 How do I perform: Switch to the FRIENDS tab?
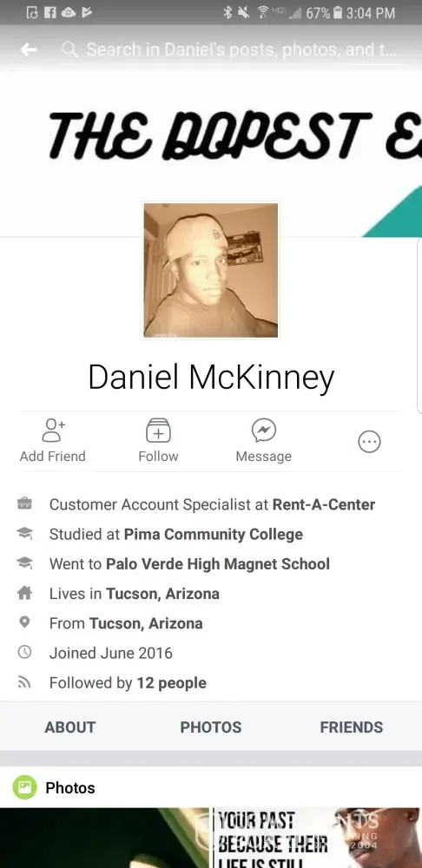pos(352,727)
